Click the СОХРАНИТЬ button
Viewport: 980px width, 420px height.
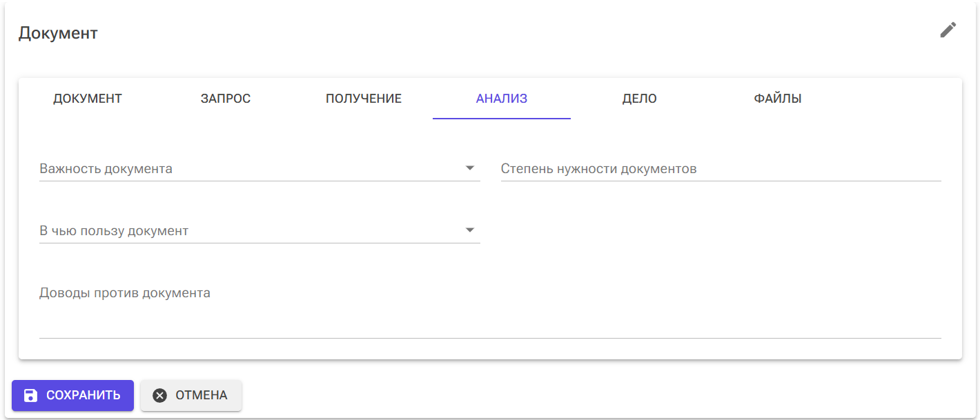tap(72, 395)
